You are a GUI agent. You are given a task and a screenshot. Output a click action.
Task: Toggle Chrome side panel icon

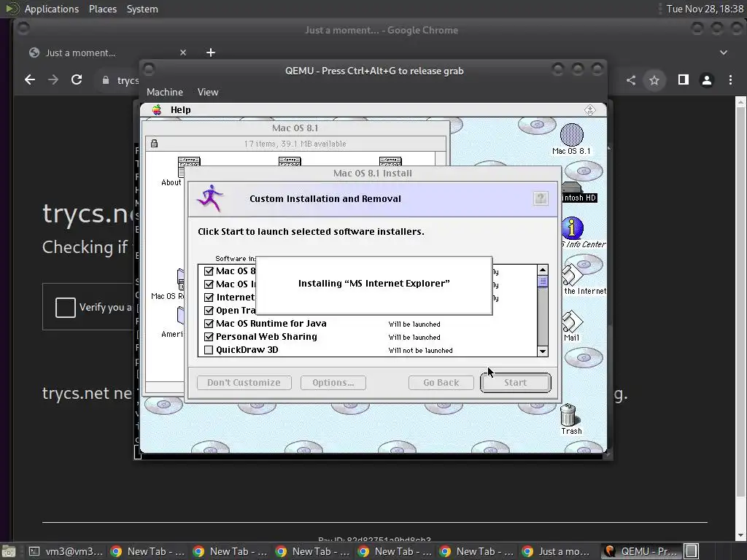tap(683, 80)
